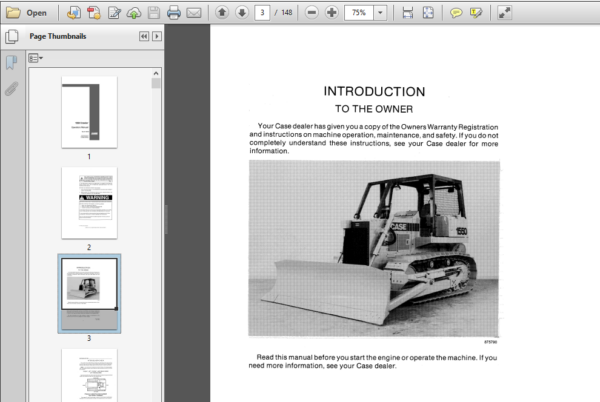Screen dimensions: 600x402
Task: Click the Page Thumbnails panel title
Action: pos(58,36)
